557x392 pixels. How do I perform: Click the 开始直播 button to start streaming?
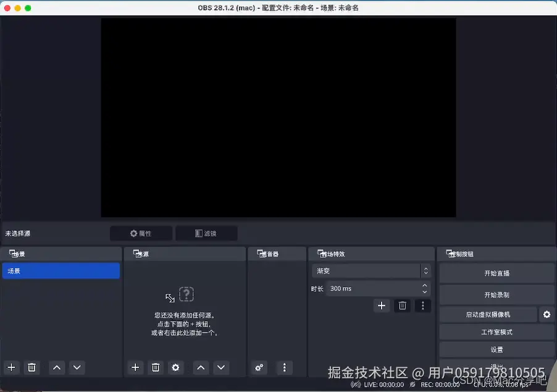click(496, 272)
